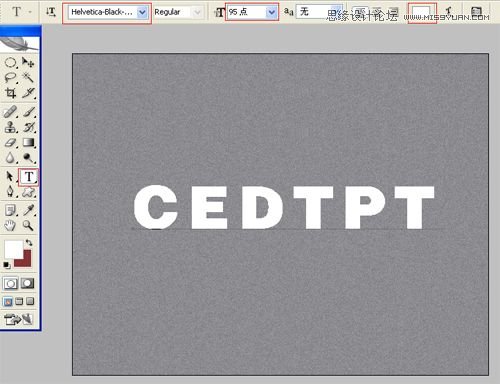Image resolution: width=500 pixels, height=384 pixels.
Task: Choose Full Screen mode
Action: tap(30, 302)
